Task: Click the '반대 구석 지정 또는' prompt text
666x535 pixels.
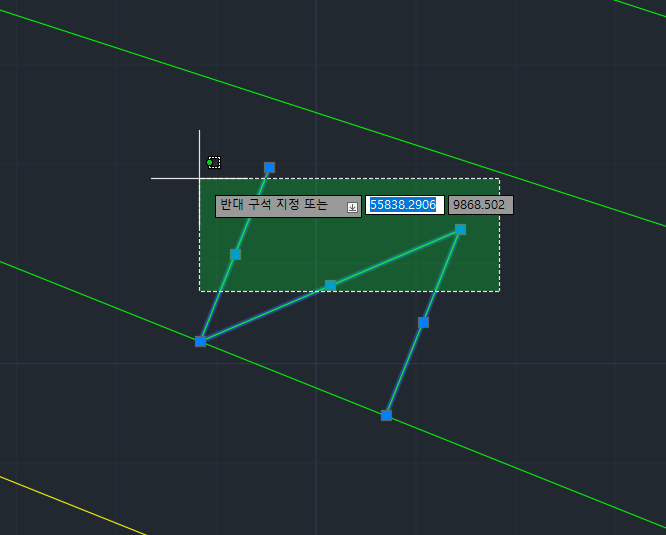Action: click(x=274, y=205)
